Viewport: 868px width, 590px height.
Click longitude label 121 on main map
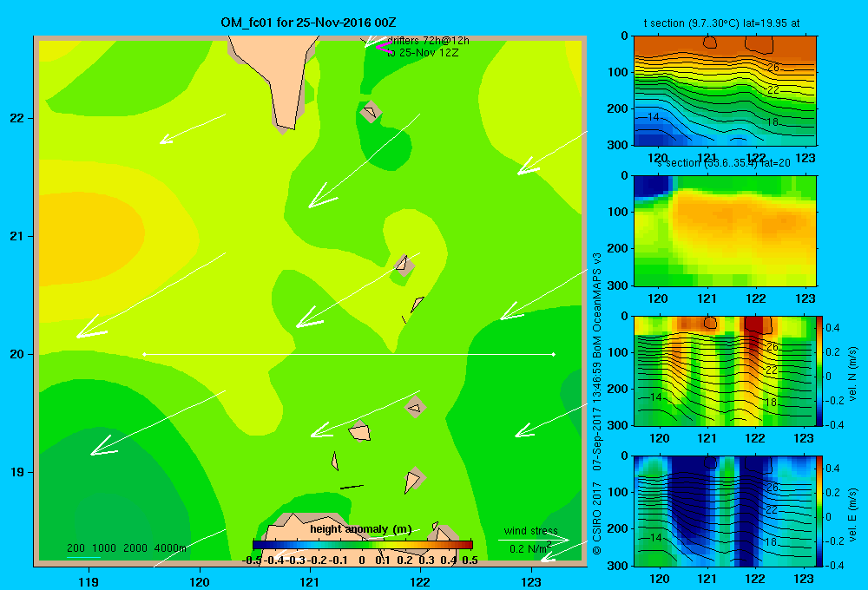coord(310,582)
